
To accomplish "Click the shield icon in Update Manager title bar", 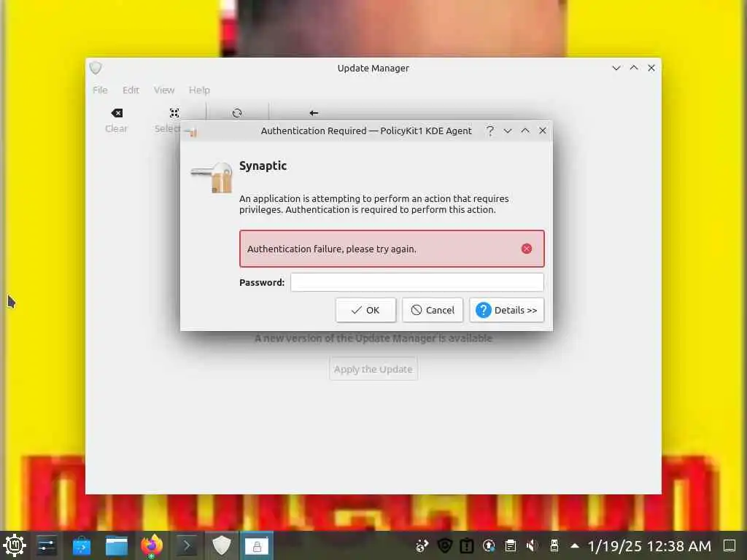I will click(96, 68).
